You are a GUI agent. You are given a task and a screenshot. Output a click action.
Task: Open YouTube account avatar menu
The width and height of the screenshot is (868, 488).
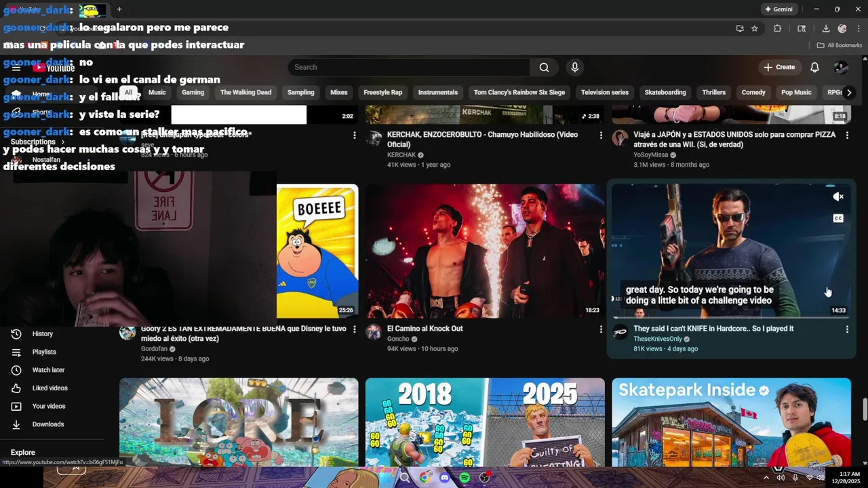point(841,67)
